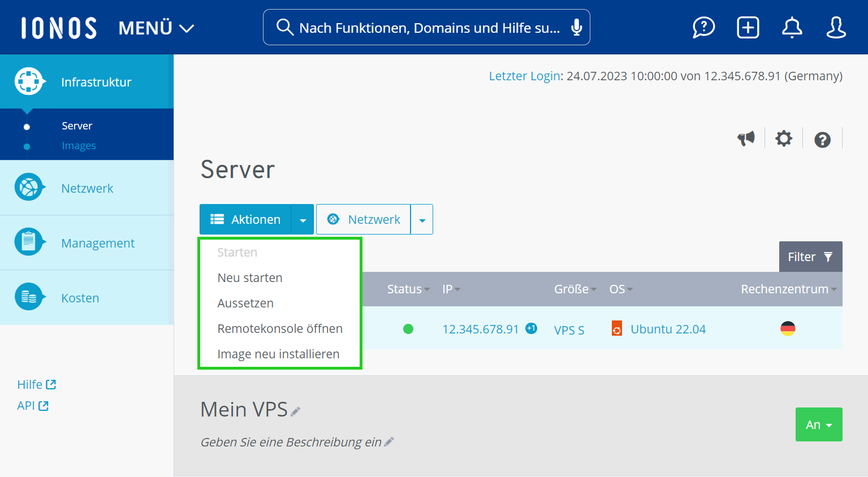Open the green An power dropdown
This screenshot has width=868, height=477.
tap(819, 424)
